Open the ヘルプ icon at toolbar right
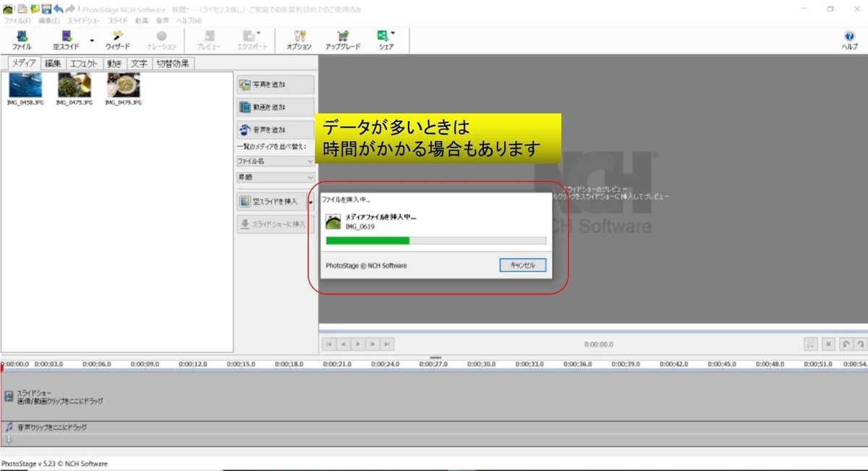868x471 pixels. coord(849,41)
